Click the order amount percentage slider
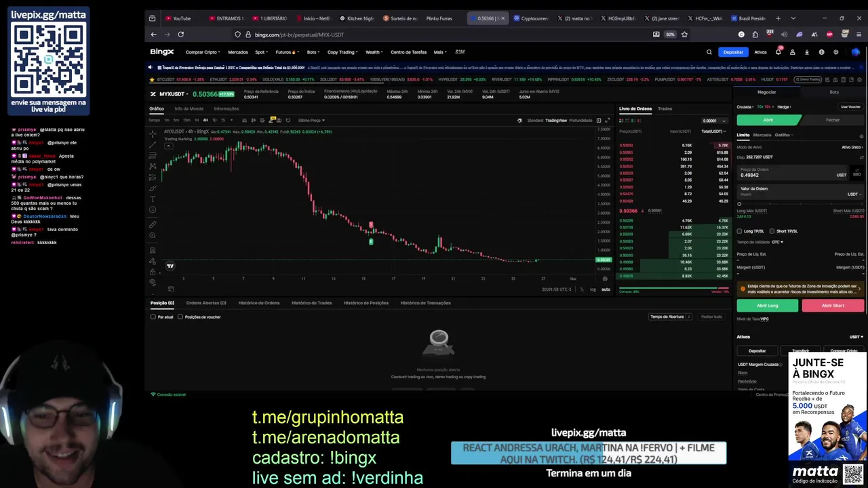 [x=800, y=204]
